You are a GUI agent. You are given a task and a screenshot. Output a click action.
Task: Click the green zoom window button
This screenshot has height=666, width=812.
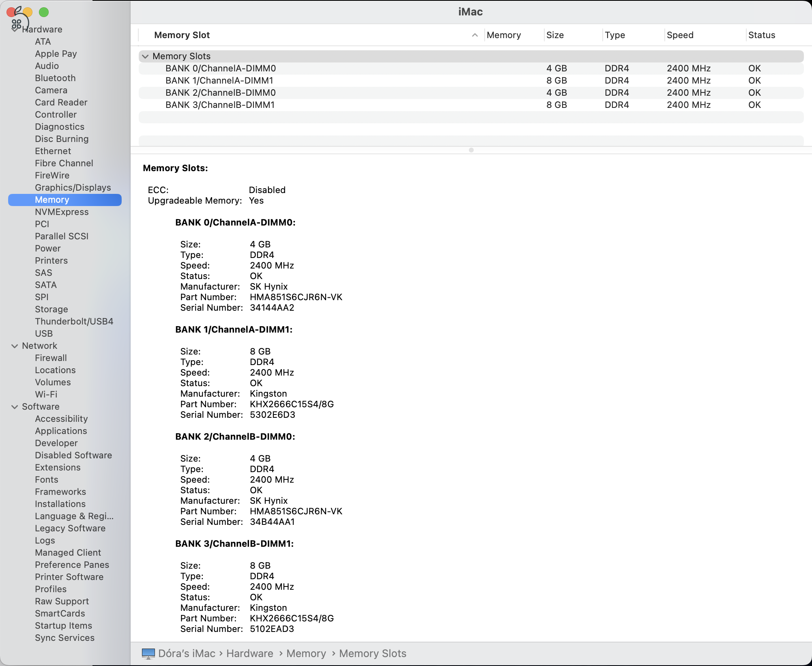coord(44,12)
